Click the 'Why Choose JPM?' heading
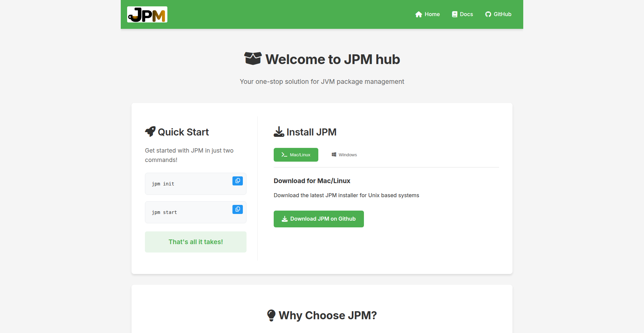 [328, 316]
